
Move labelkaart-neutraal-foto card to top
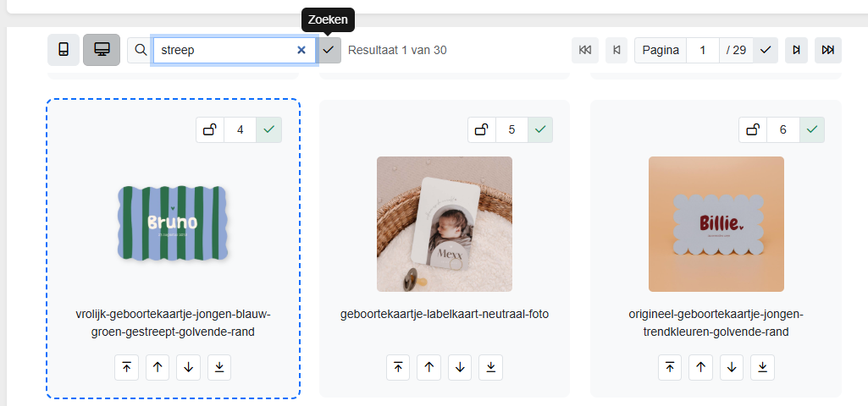coord(399,367)
